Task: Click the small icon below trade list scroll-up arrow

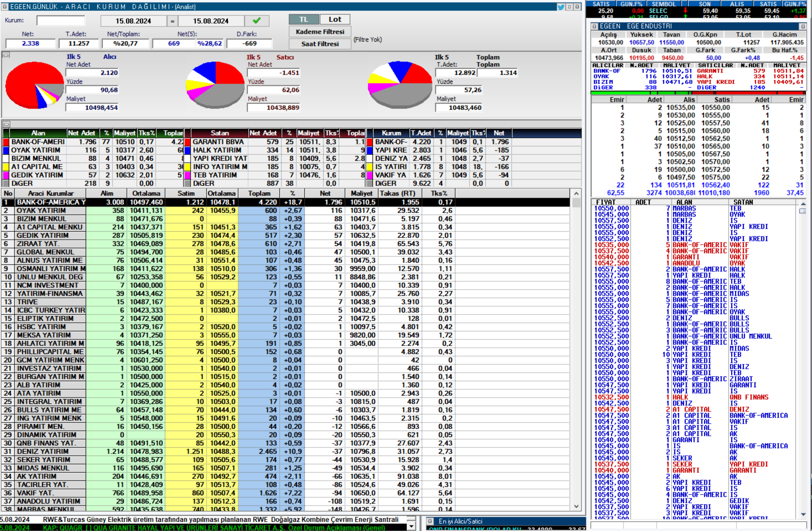Action: pyautogui.click(x=803, y=211)
